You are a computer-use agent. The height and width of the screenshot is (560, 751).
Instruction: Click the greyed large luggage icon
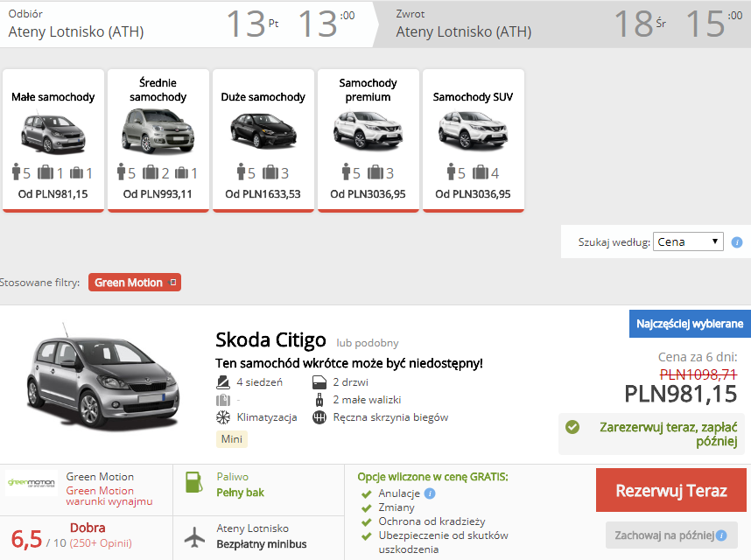pos(223,400)
